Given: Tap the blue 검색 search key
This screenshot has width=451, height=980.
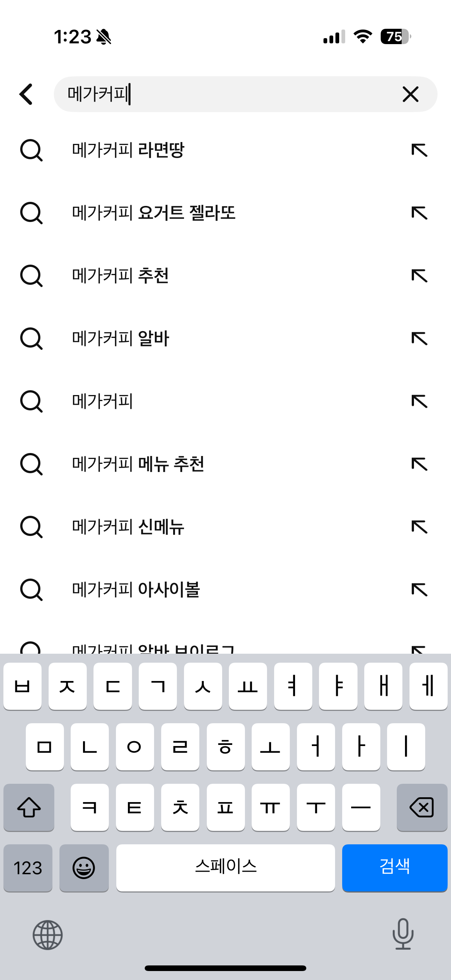Looking at the screenshot, I should click(395, 868).
